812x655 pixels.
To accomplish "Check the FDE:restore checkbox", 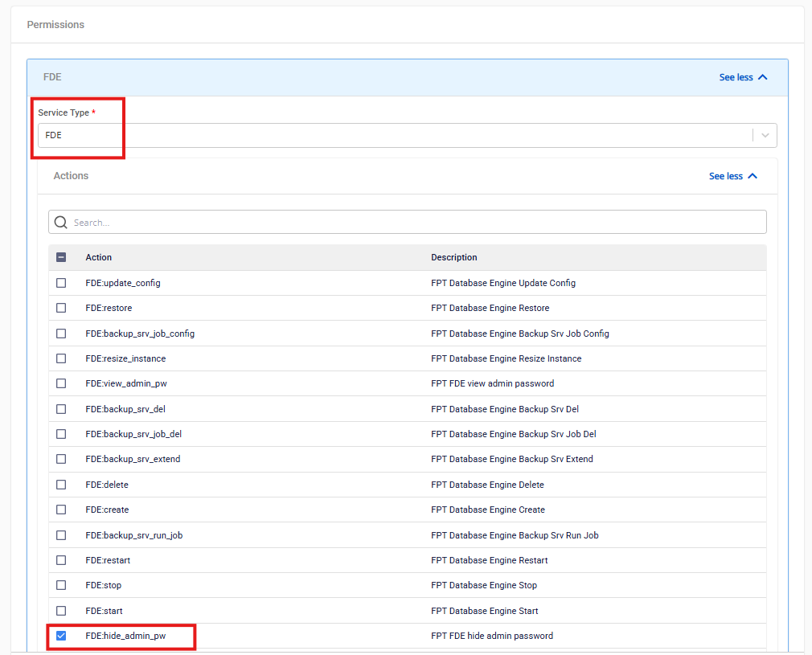I will pos(61,308).
